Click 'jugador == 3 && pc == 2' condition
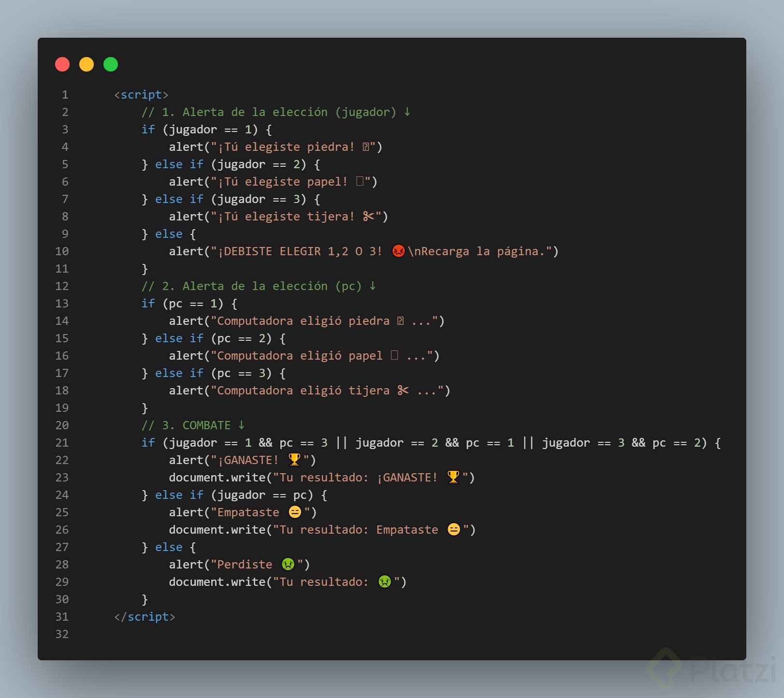The image size is (784, 698). point(622,443)
